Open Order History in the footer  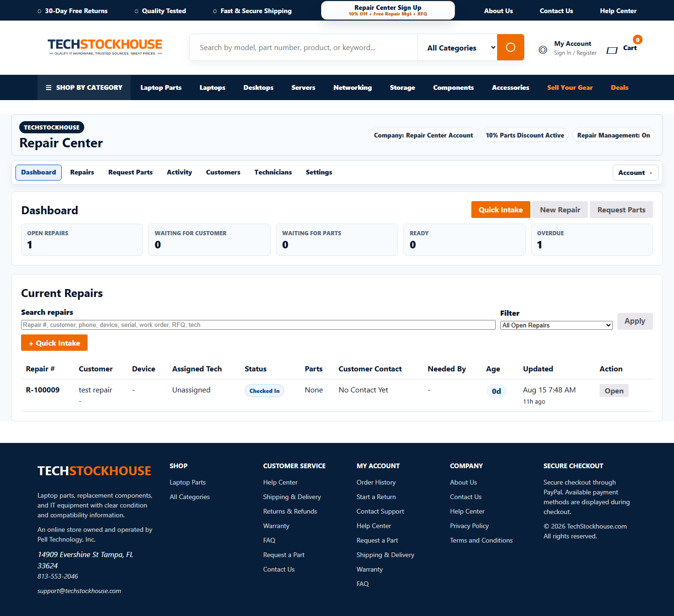pos(376,482)
